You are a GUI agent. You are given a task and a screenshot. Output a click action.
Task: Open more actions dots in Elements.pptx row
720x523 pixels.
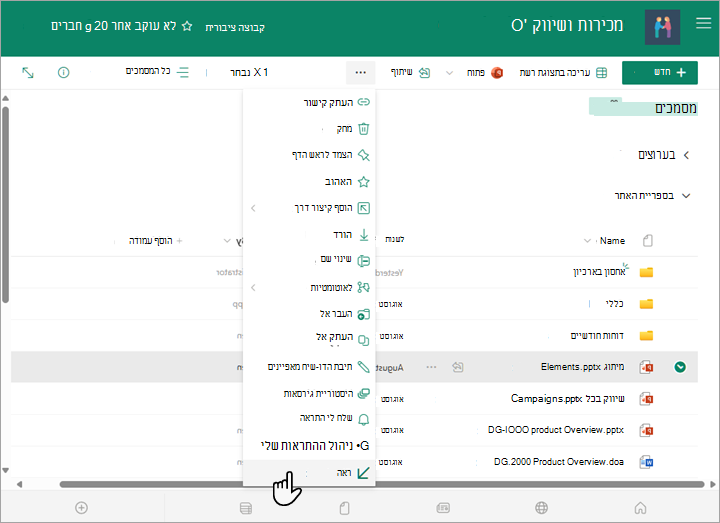[431, 367]
